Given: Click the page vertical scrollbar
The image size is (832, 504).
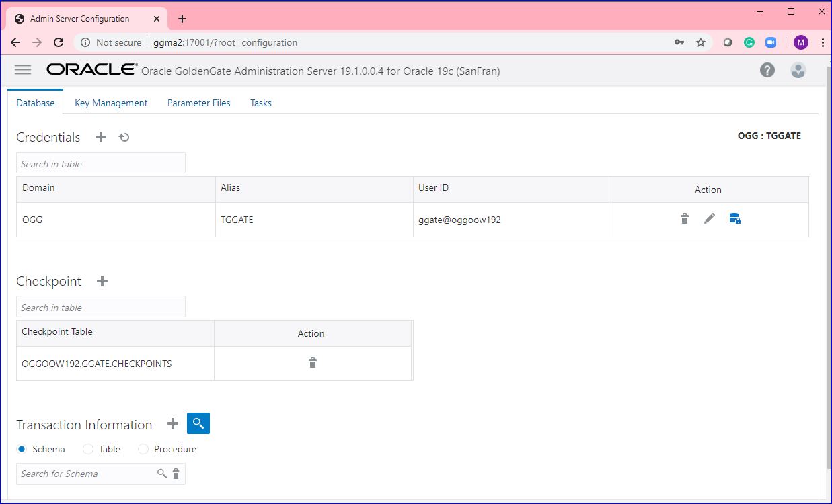Looking at the screenshot, I should 828,269.
